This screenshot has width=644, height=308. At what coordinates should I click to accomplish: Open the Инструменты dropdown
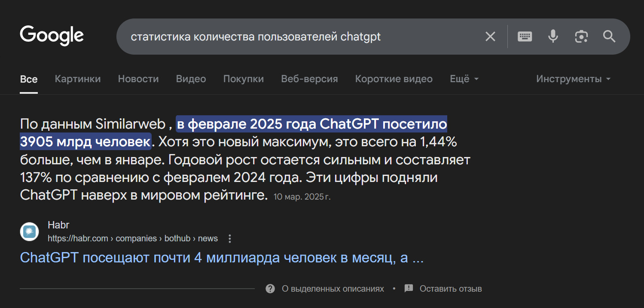tap(573, 79)
